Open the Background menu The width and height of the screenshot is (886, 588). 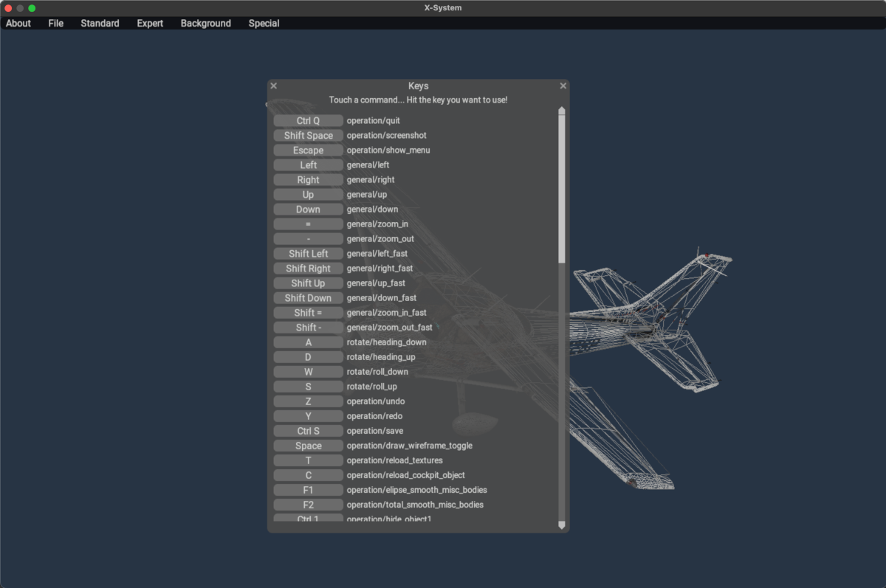tap(206, 24)
